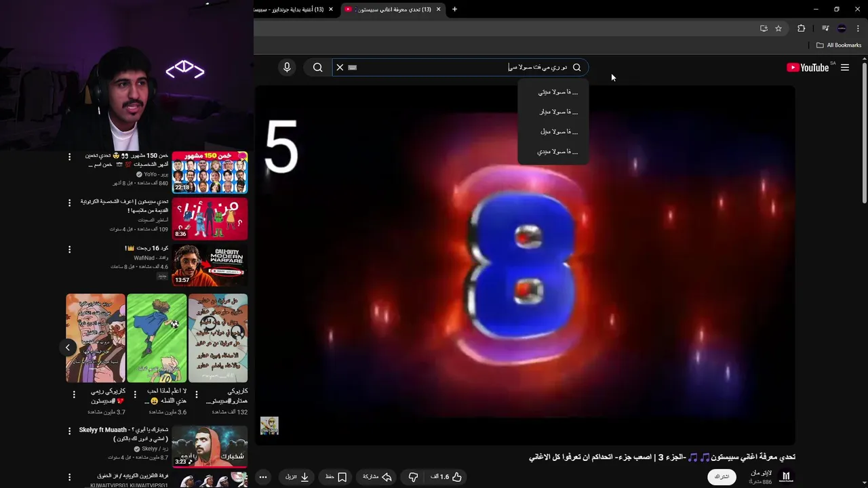Clear the YouTube search box text
The width and height of the screenshot is (868, 488).
tap(340, 67)
